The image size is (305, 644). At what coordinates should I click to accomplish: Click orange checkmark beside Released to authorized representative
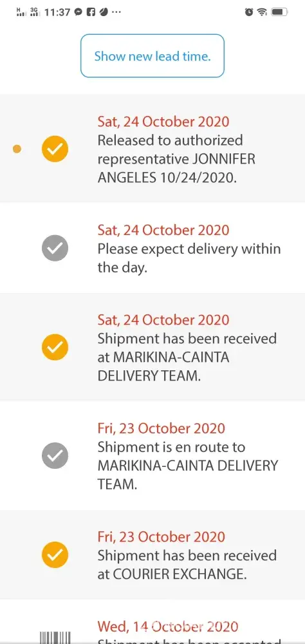55,148
